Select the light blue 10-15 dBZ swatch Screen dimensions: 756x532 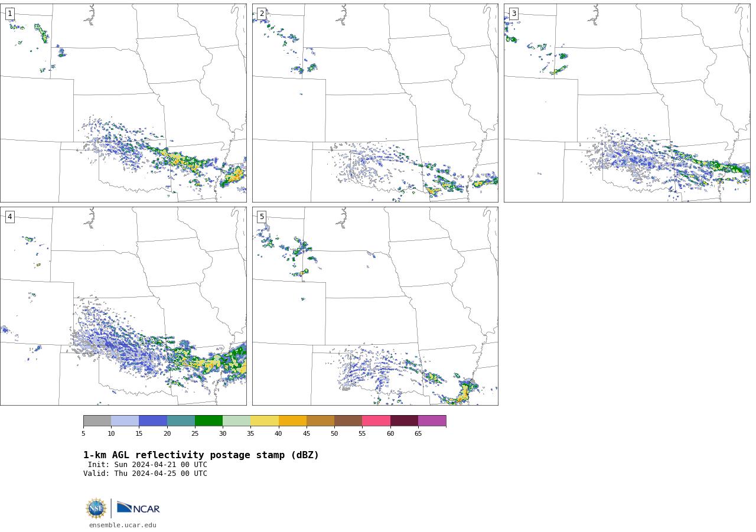[x=125, y=421]
